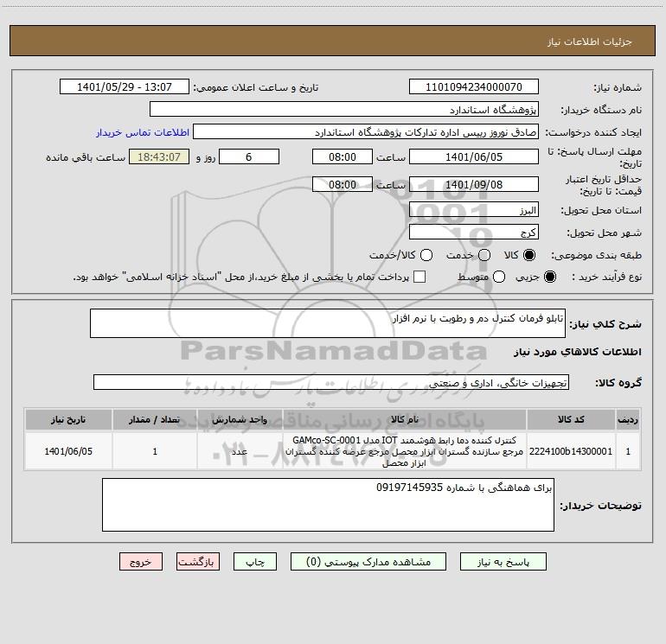Click the ردیف column header

click(628, 420)
